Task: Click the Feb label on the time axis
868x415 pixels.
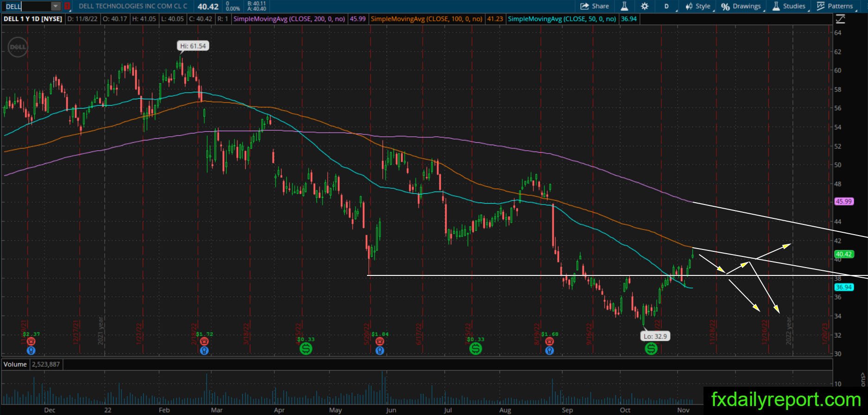Action: (164, 410)
